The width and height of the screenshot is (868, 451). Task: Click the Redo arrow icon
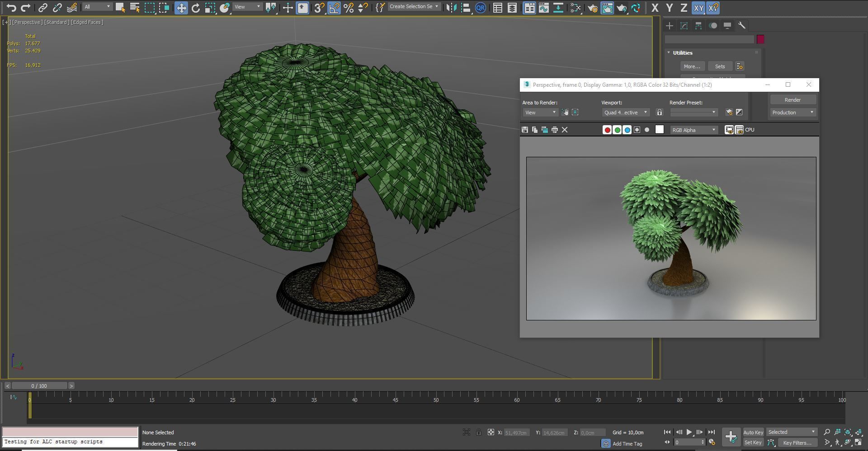[26, 8]
